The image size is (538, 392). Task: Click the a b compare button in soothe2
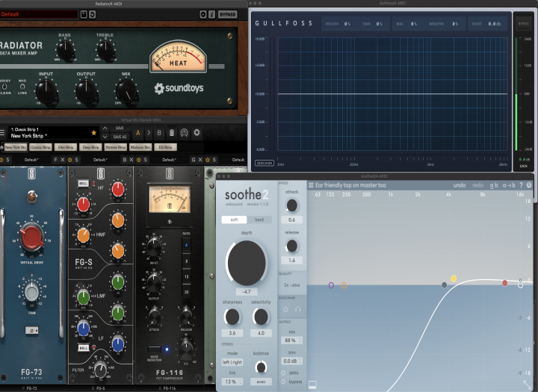[494, 185]
